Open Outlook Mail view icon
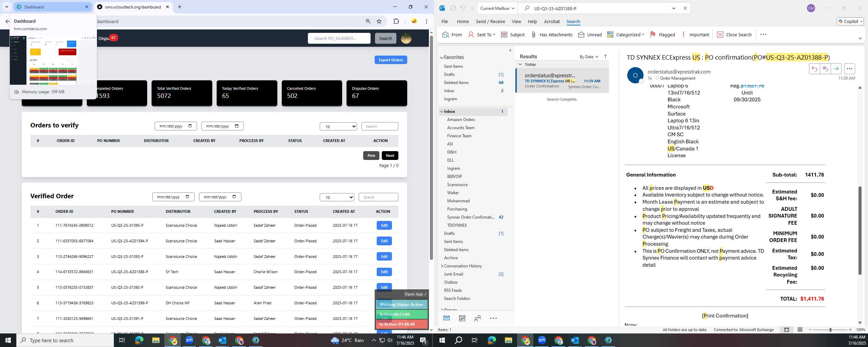This screenshot has height=347, width=868. [447, 318]
